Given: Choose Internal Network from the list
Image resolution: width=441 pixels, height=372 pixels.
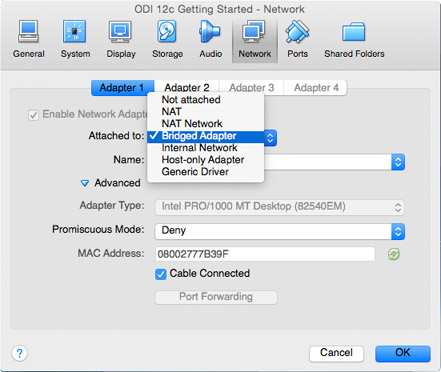Looking at the screenshot, I should point(206,148).
